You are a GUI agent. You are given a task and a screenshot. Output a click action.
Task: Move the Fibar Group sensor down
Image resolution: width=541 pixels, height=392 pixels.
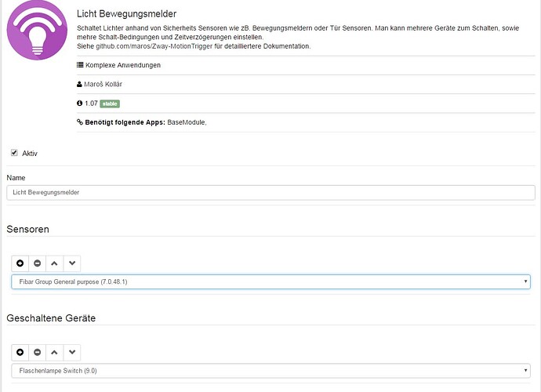pyautogui.click(x=71, y=263)
